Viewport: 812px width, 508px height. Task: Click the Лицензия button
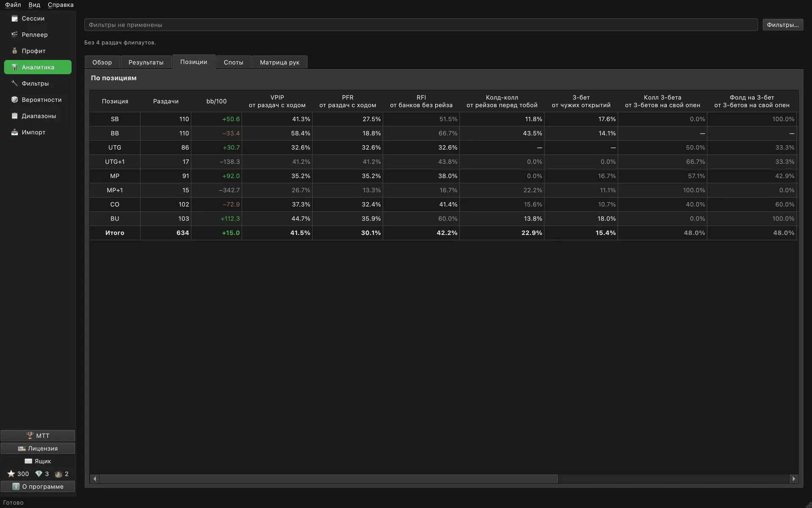coord(38,448)
